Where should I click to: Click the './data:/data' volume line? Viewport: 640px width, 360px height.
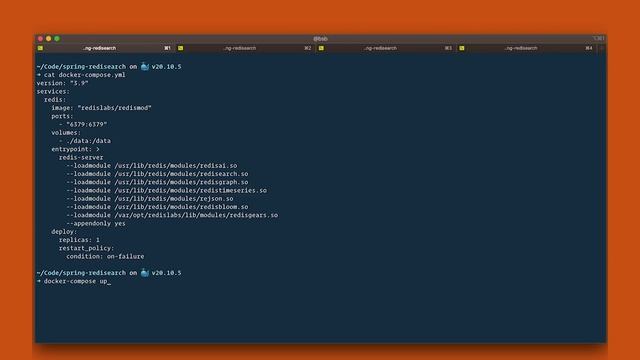click(x=85, y=141)
